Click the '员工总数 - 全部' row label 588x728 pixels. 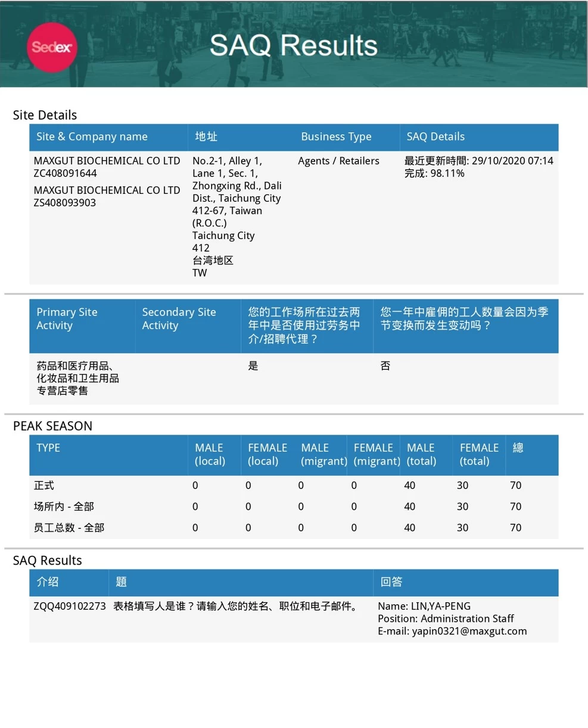[69, 528]
